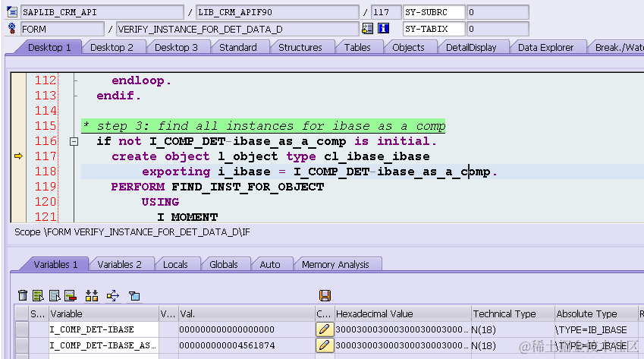Screen dimensions: 644x359
Task: Open the Memory Analysis tab
Action: (335, 264)
